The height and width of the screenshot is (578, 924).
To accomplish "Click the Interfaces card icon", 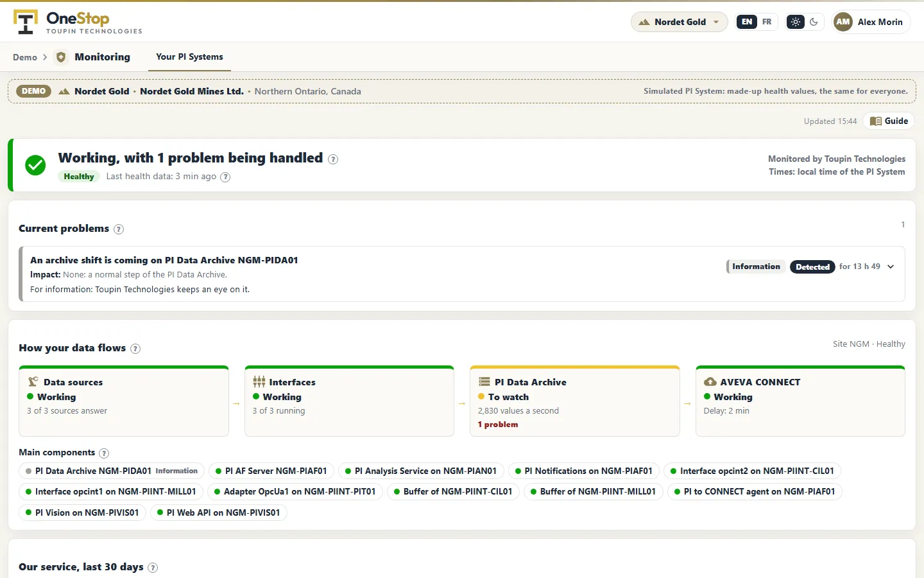I will point(259,381).
